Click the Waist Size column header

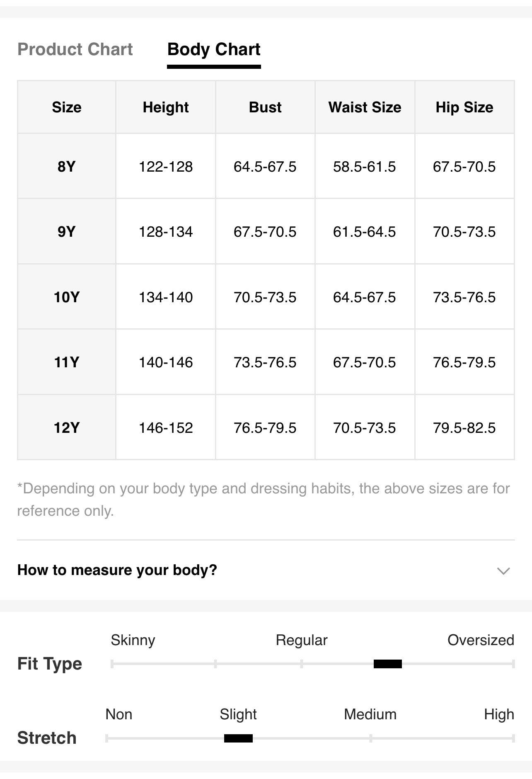point(365,107)
